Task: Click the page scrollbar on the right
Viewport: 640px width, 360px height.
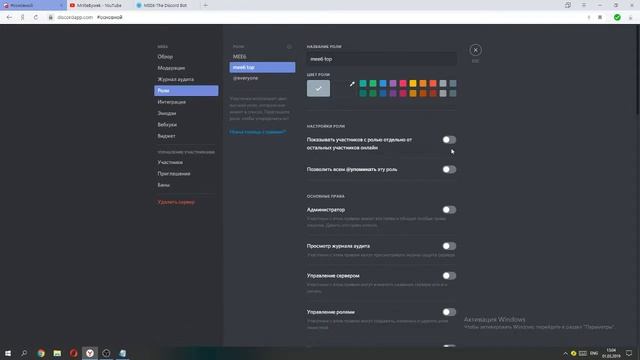Action: pos(638,69)
